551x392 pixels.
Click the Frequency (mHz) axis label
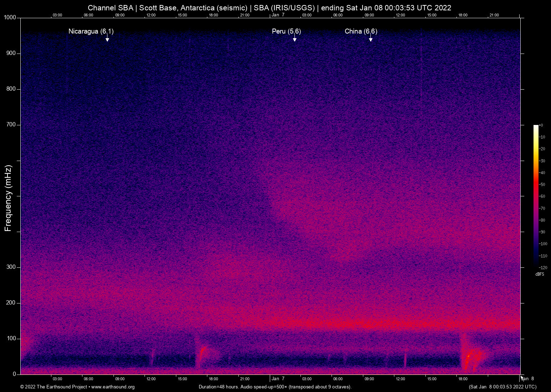[x=8, y=198]
